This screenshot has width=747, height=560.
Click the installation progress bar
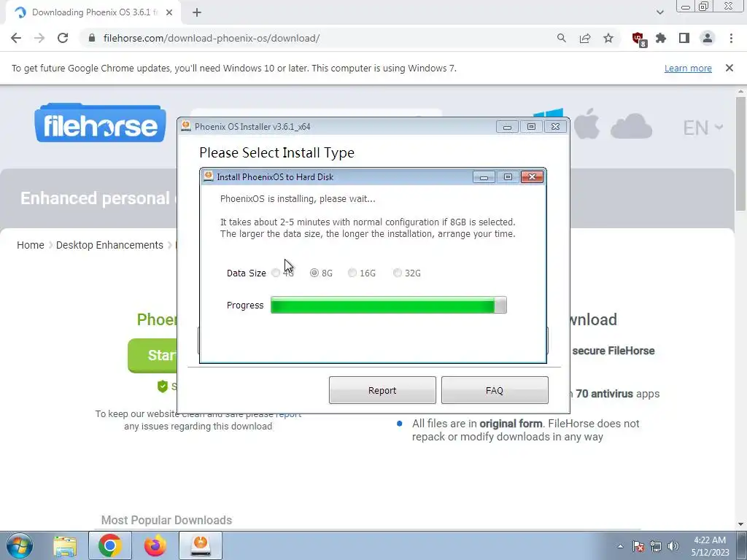(388, 306)
